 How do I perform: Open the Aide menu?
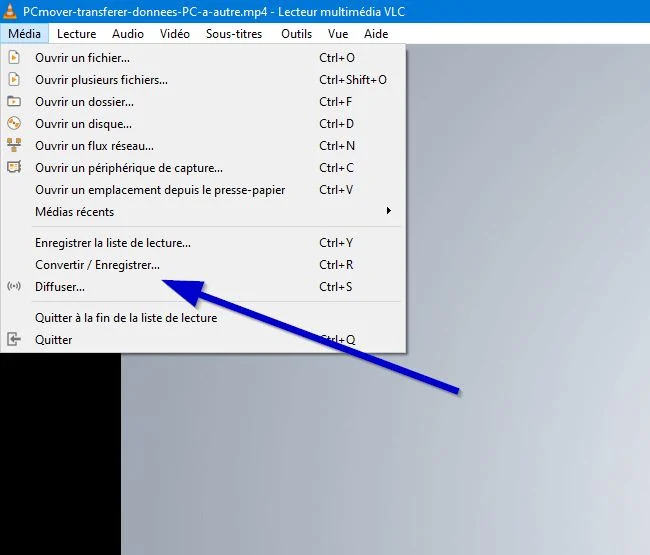[x=376, y=34]
